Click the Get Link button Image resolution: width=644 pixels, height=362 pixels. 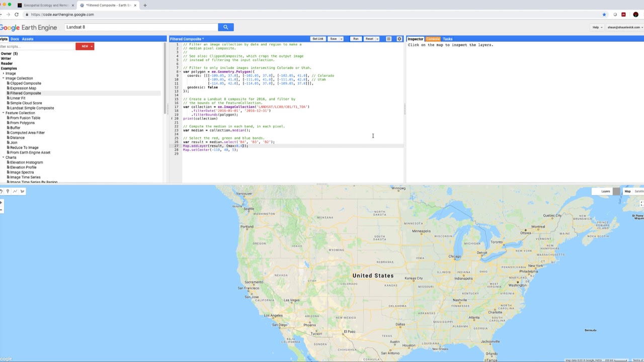(318, 39)
